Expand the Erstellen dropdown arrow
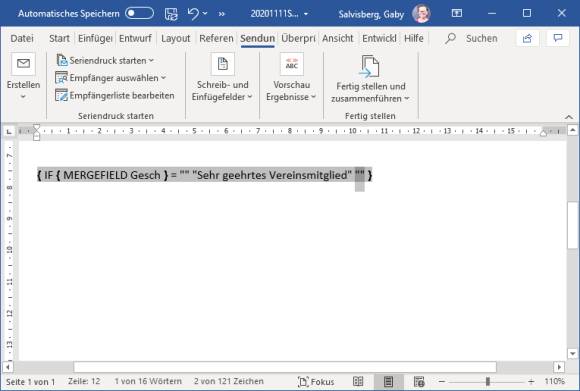Screen dimensions: 580x391 [x=23, y=97]
